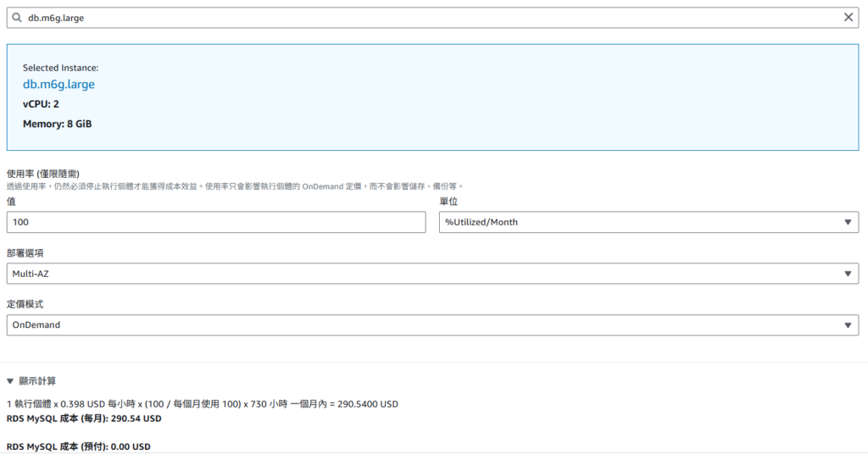The width and height of the screenshot is (868, 454).
Task: Select the Memory: 8 GiB text
Action: tap(57, 125)
